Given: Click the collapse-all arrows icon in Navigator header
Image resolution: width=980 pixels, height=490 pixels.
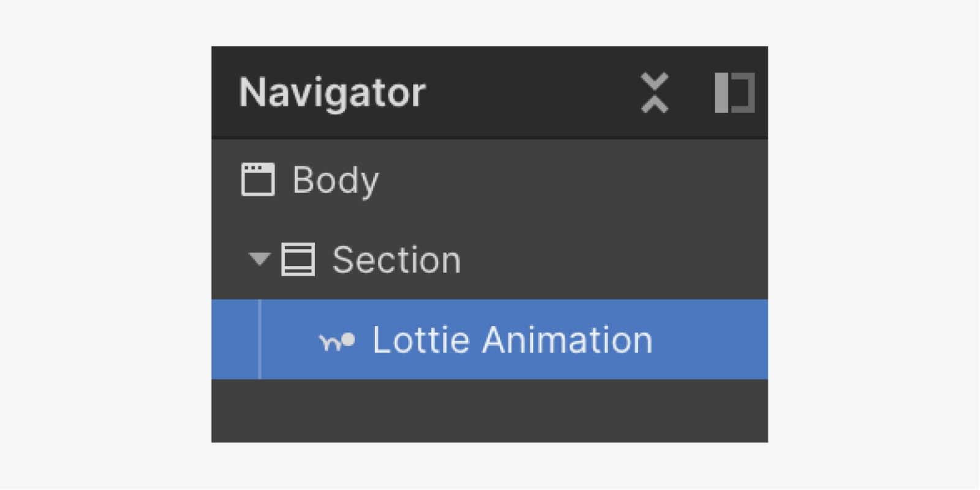Looking at the screenshot, I should click(x=655, y=93).
